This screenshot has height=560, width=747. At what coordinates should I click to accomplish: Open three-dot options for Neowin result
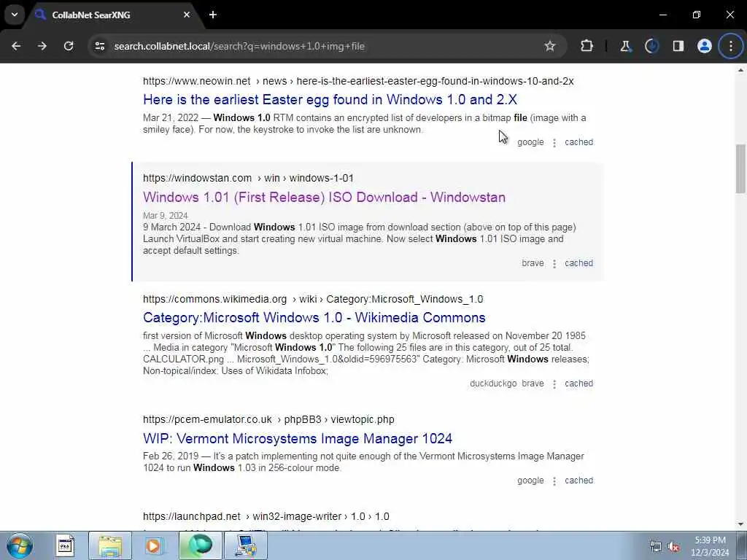(x=554, y=142)
